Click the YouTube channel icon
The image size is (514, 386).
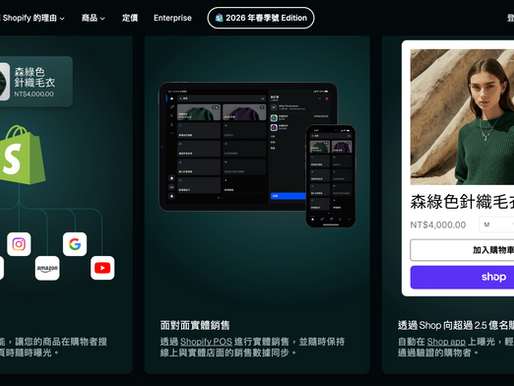(x=102, y=268)
